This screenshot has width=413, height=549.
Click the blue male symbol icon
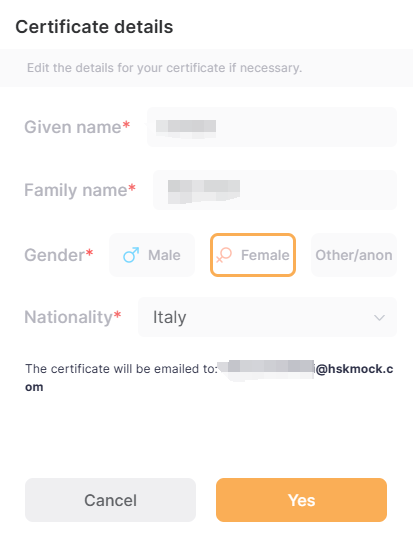(131, 255)
